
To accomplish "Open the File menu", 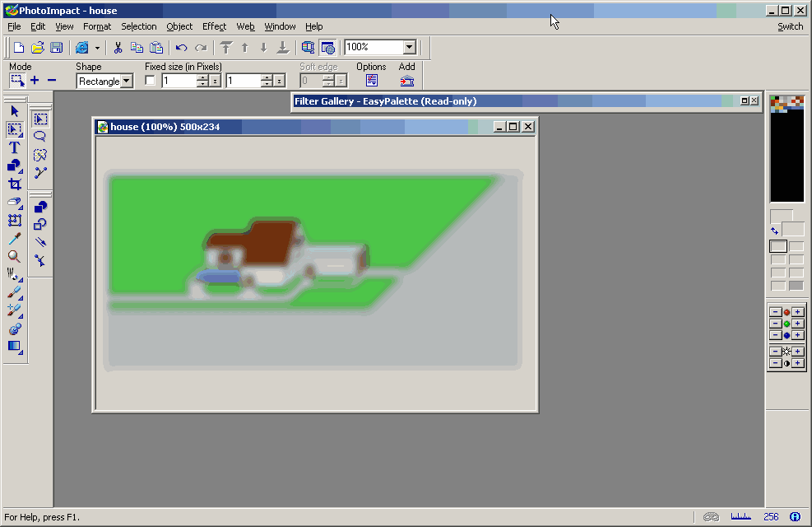I will tap(14, 26).
